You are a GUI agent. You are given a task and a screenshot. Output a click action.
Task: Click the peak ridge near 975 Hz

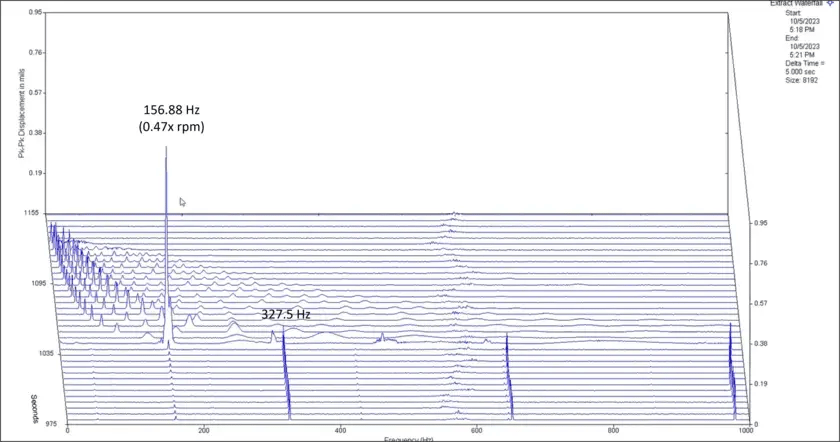coord(732,372)
